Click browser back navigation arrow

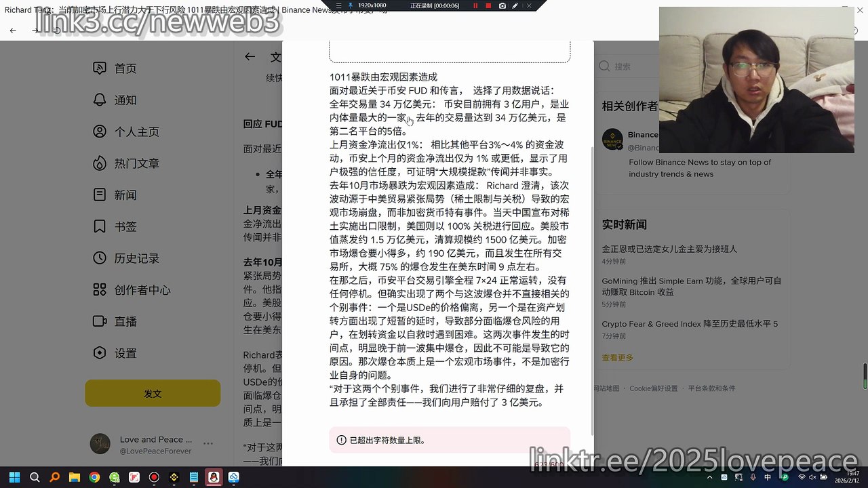point(13,30)
